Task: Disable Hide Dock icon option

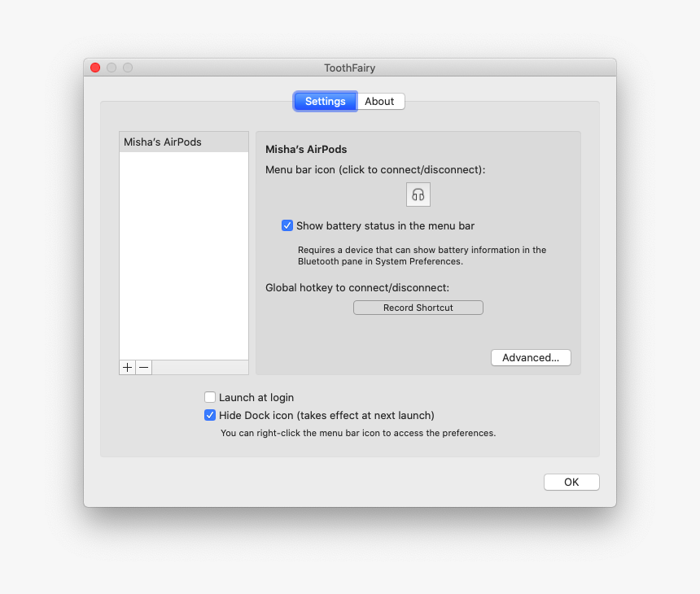Action: (210, 415)
